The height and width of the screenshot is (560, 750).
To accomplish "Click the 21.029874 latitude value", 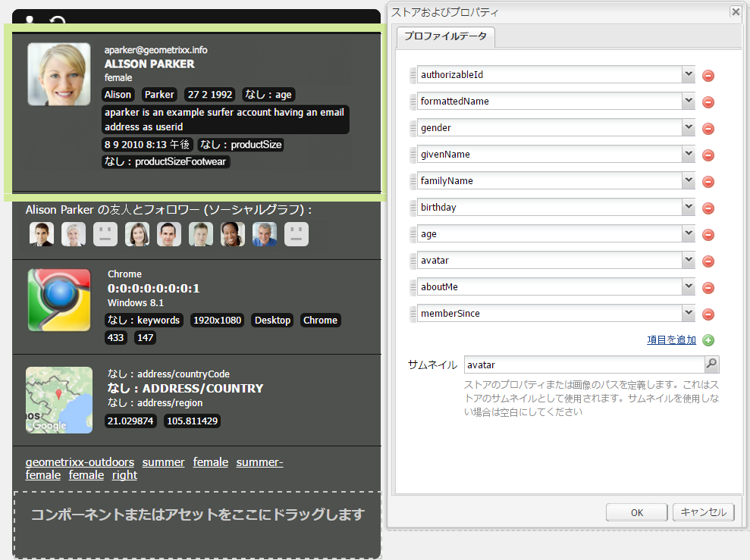I will pyautogui.click(x=130, y=421).
